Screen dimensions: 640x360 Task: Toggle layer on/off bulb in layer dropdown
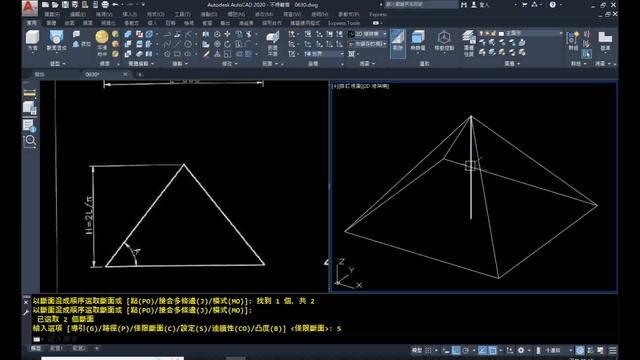(x=482, y=33)
